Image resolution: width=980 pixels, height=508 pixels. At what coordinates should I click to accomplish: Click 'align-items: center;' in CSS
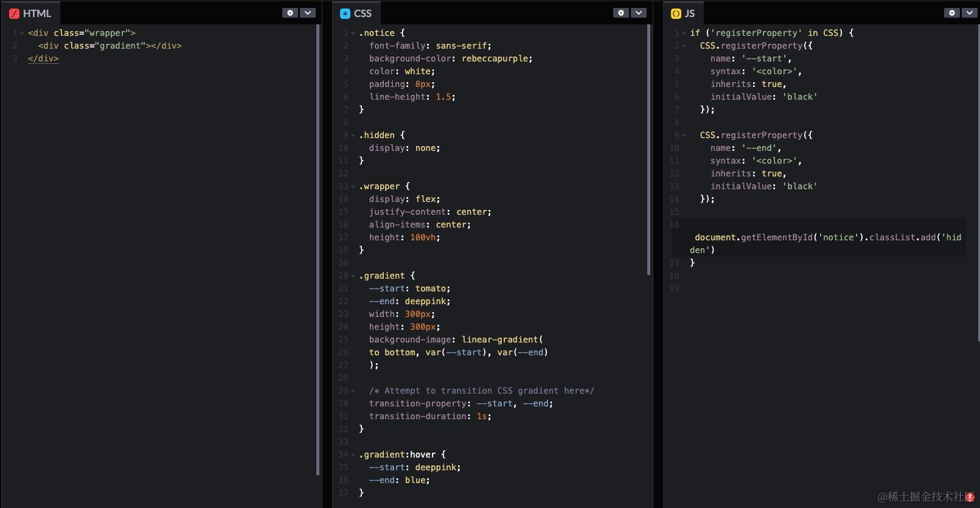(x=420, y=224)
